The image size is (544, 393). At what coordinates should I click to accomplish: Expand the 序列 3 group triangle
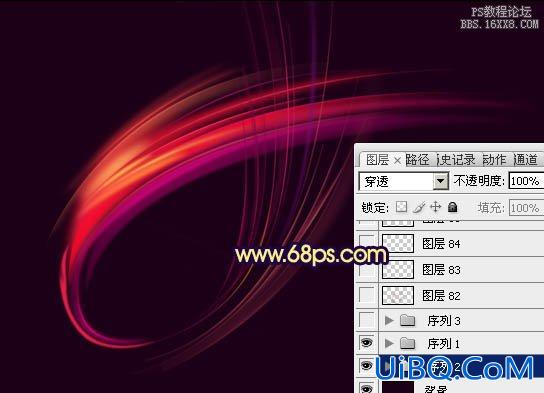(x=389, y=320)
